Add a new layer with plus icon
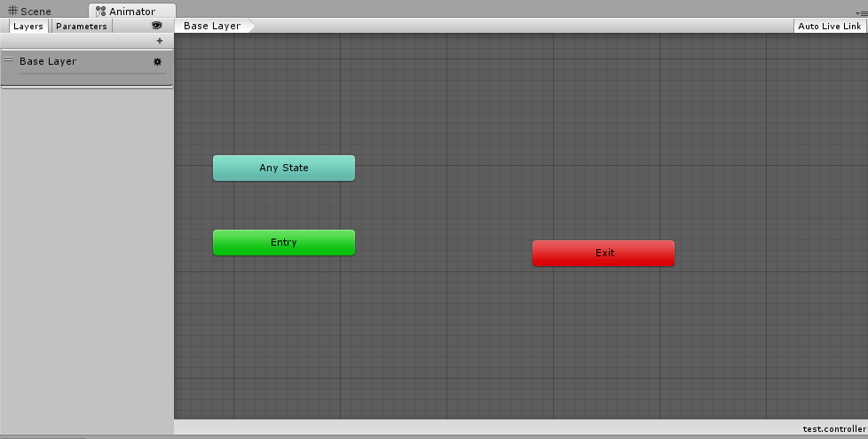Screen dimensions: 868x439 point(160,41)
